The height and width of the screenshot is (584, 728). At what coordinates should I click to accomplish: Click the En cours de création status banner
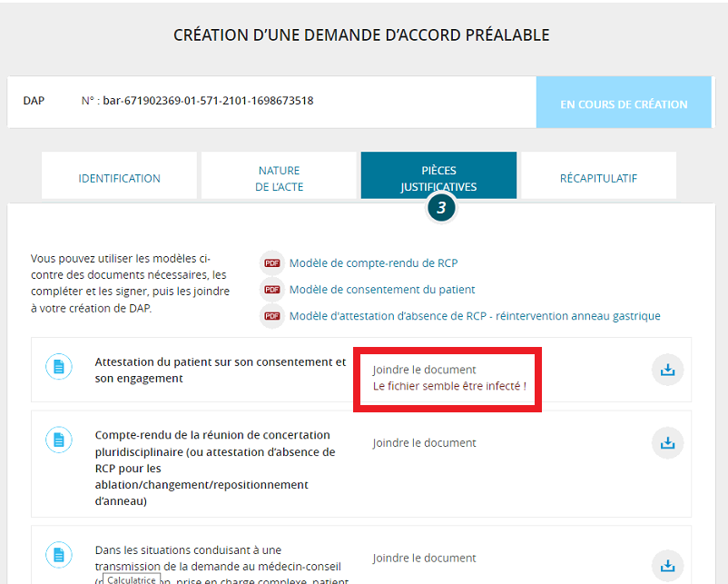[x=624, y=103]
